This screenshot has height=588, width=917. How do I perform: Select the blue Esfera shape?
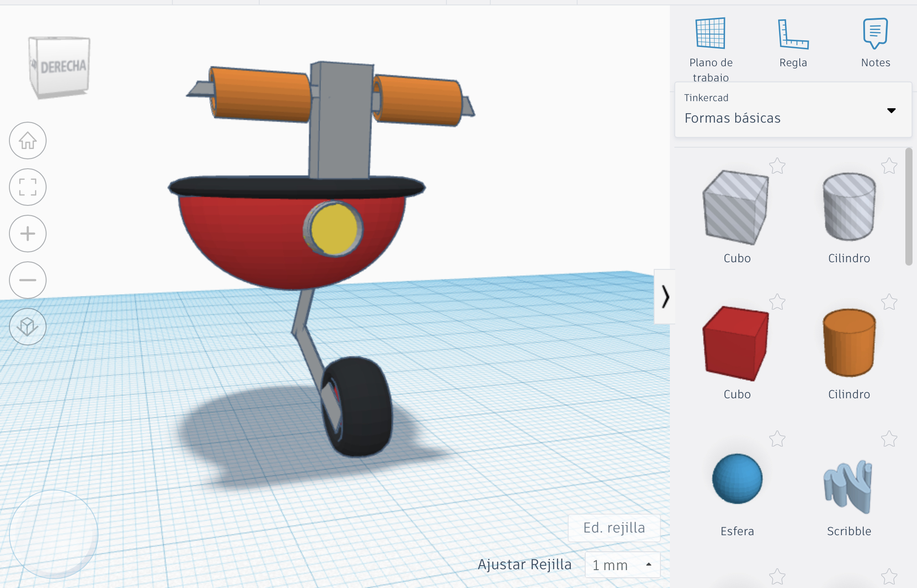pyautogui.click(x=736, y=478)
